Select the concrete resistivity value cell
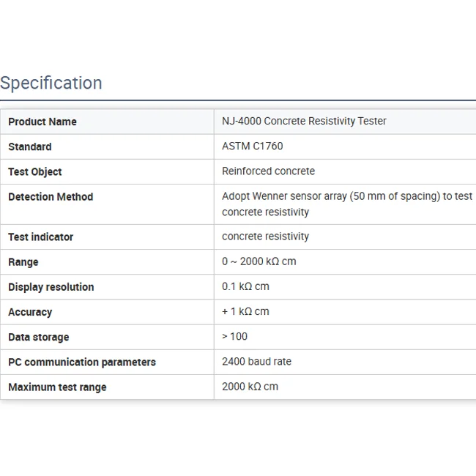This screenshot has height=476, width=476. pyautogui.click(x=266, y=236)
